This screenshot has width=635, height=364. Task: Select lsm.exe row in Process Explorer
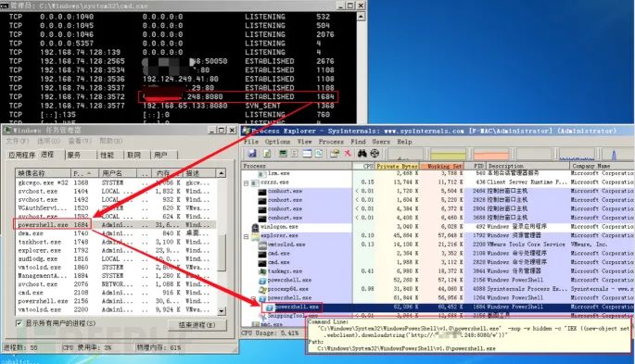438,173
